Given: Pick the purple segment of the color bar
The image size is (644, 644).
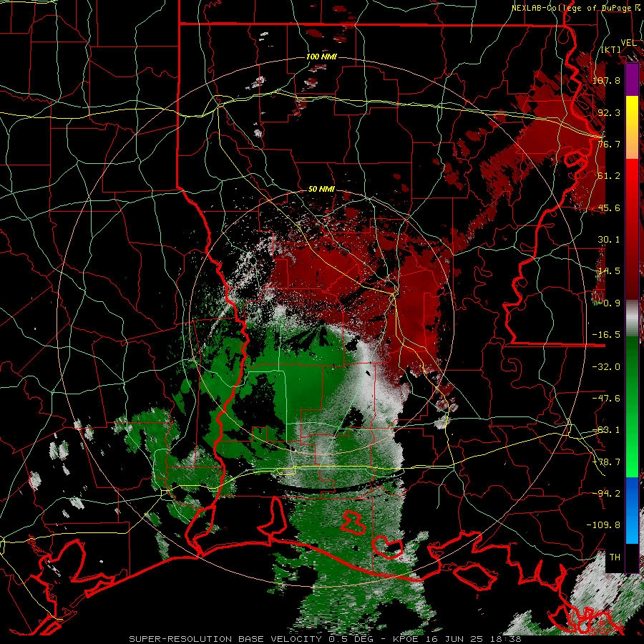Looking at the screenshot, I should pyautogui.click(x=632, y=80).
